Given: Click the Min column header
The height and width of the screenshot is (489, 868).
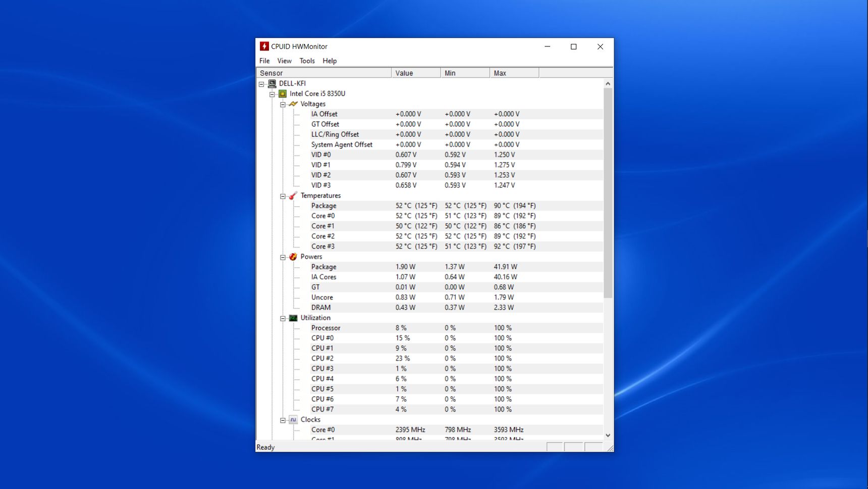Looking at the screenshot, I should click(x=465, y=73).
